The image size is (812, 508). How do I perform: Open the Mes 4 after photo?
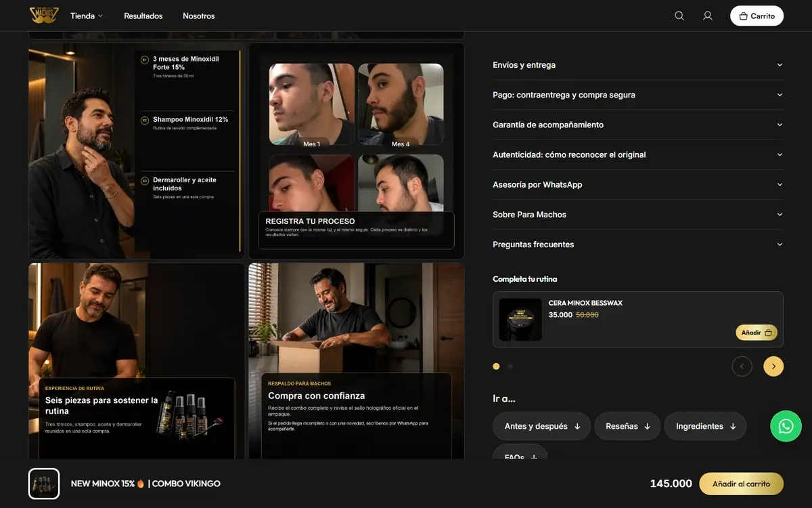tap(401, 104)
